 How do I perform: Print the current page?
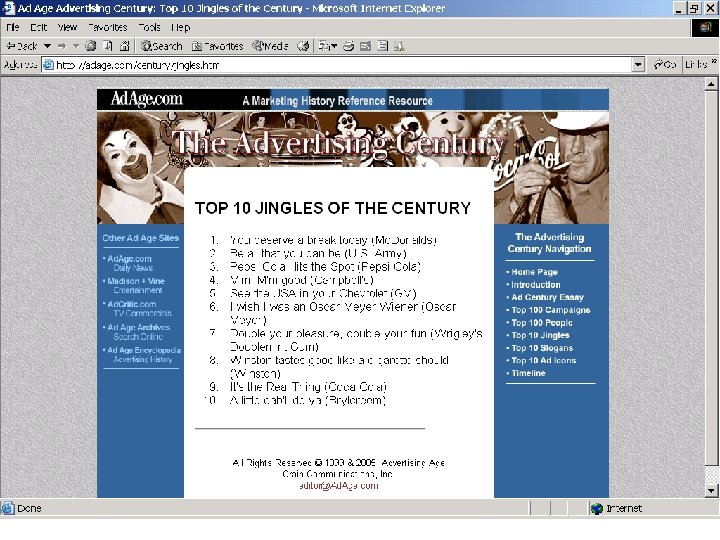click(349, 46)
